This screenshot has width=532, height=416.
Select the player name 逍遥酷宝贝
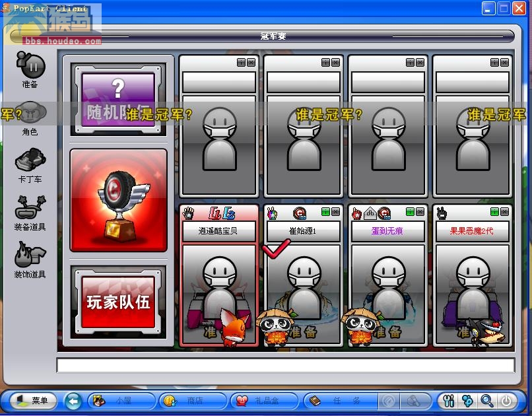tap(218, 231)
